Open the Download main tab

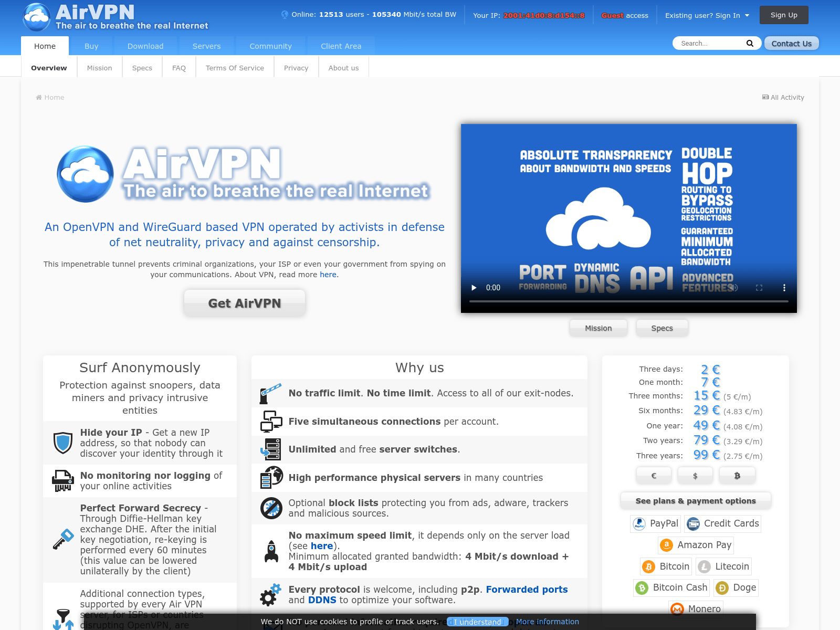tap(145, 46)
